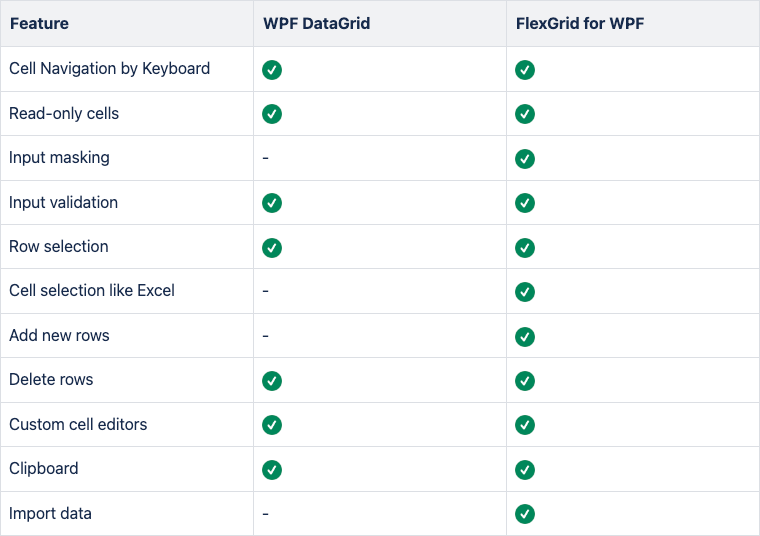Screen dimensions: 760x536
Task: Click the FlexGrid for WPF column header
Action: pyautogui.click(x=580, y=23)
